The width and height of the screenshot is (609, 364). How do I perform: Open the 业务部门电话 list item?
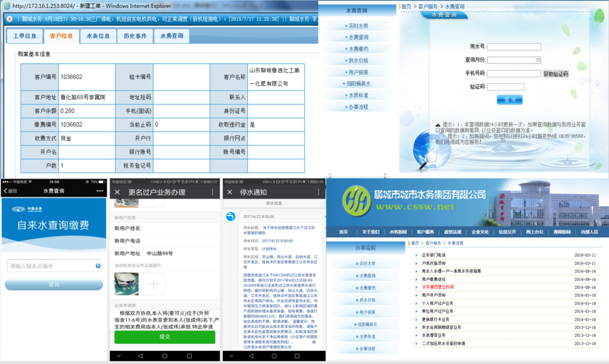click(434, 255)
